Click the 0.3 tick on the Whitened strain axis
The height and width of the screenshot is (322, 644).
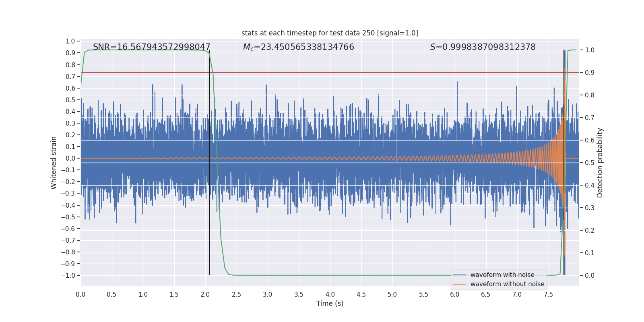[70, 123]
